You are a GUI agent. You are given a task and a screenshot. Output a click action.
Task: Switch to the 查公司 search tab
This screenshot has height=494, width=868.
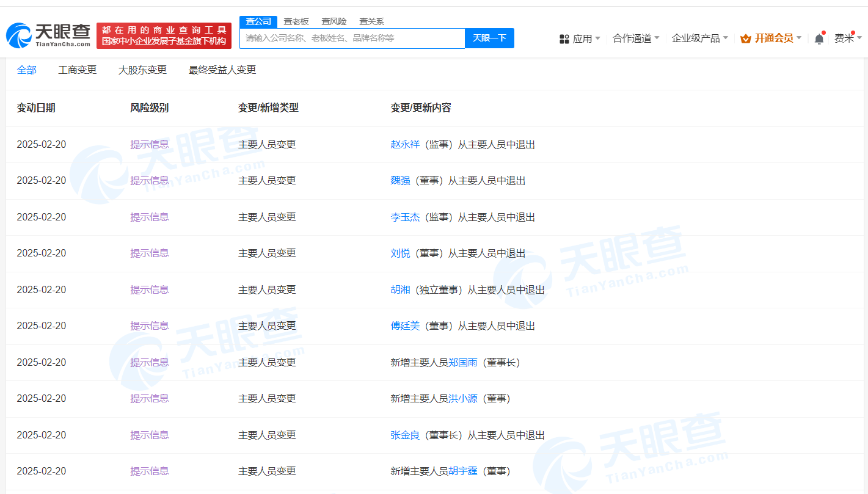coord(258,21)
